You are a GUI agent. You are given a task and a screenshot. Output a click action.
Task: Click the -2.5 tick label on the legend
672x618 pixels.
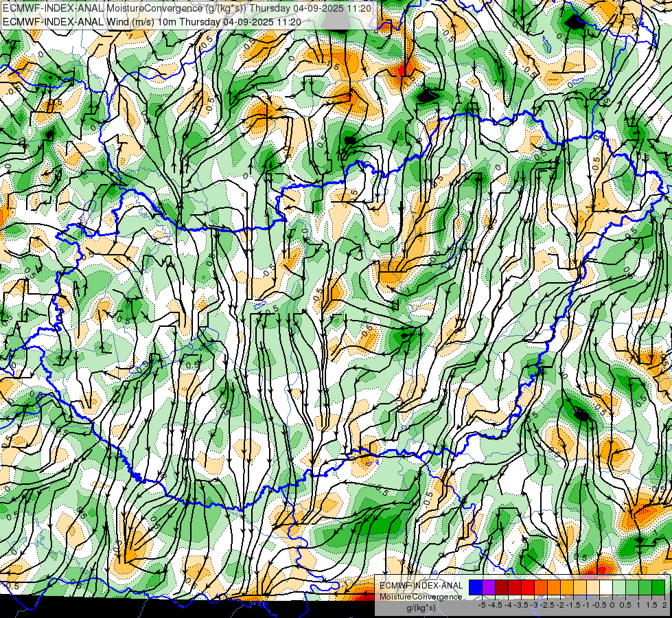[x=547, y=605]
